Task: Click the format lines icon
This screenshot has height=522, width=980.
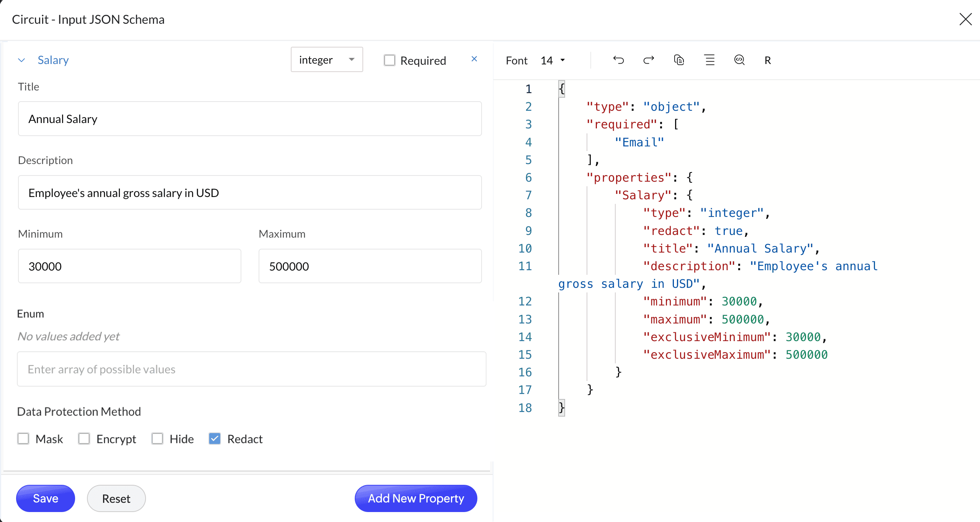Action: coord(710,60)
